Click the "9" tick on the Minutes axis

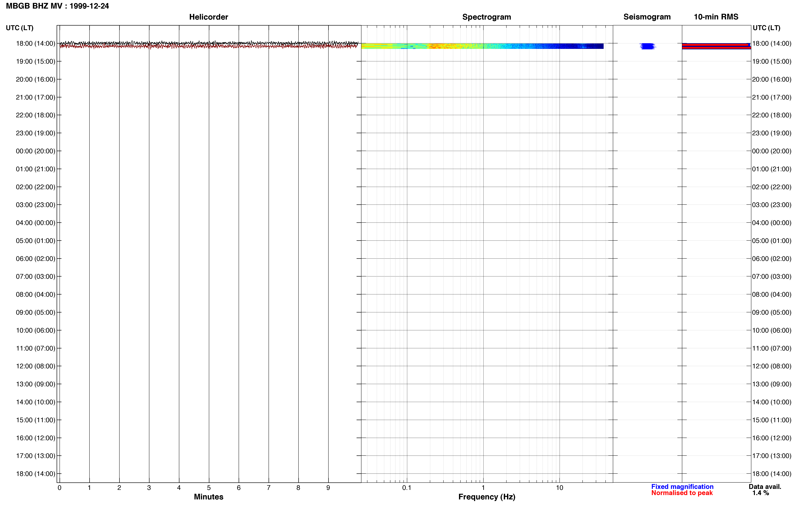[x=328, y=488]
